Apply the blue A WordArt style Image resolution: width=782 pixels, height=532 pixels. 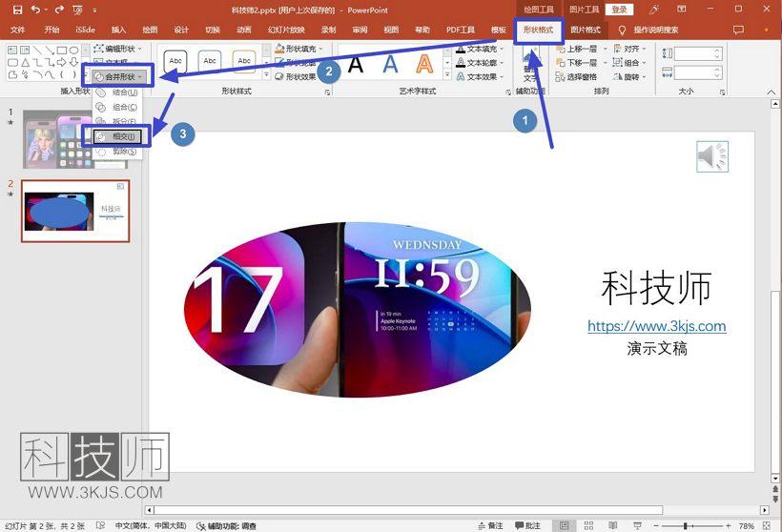point(390,64)
